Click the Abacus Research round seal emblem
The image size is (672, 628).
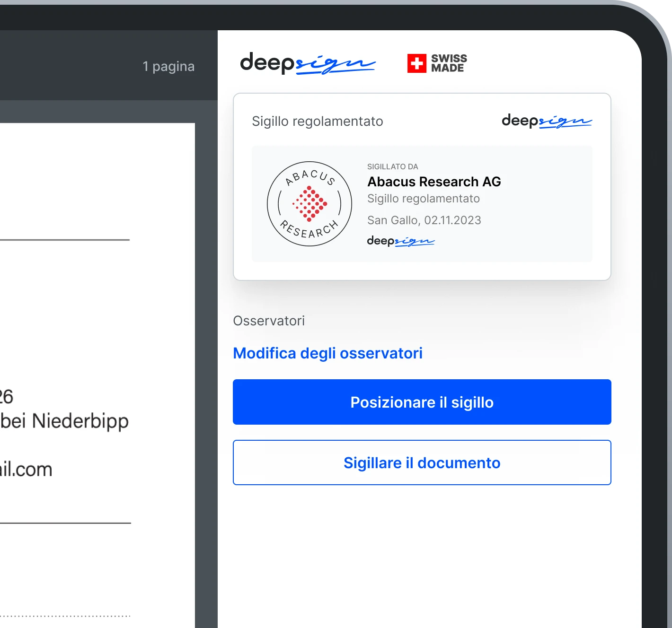coord(309,204)
